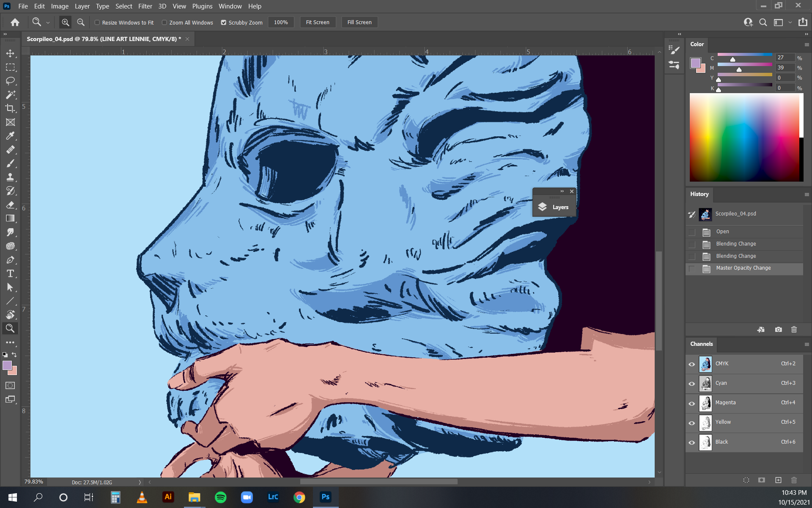Select the Type tool
This screenshot has width=812, height=508.
coord(10,273)
